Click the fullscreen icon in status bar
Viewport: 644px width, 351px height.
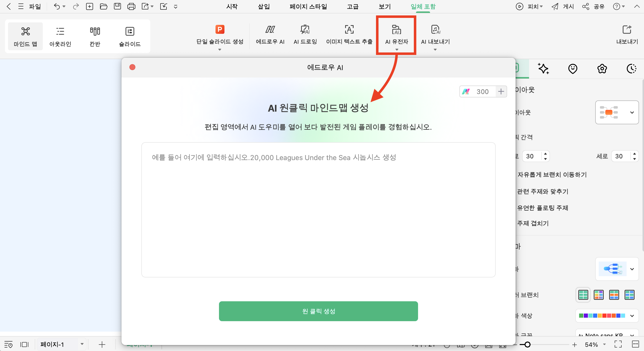click(x=618, y=344)
